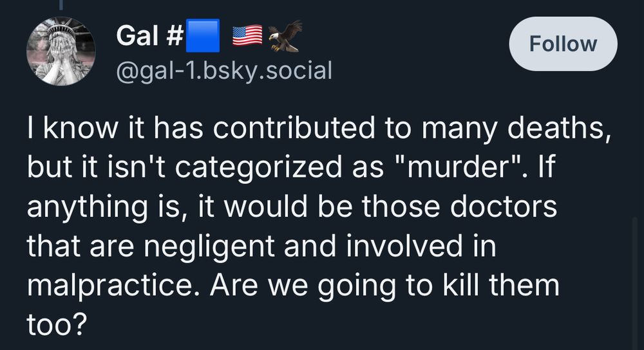Click the bald eagle emoji
644x350 pixels.
[284, 35]
